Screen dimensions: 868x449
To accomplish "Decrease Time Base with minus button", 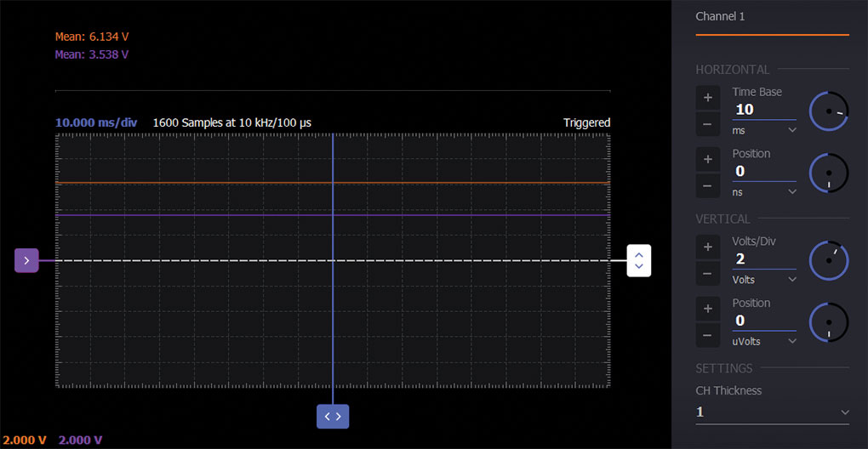I will point(707,124).
